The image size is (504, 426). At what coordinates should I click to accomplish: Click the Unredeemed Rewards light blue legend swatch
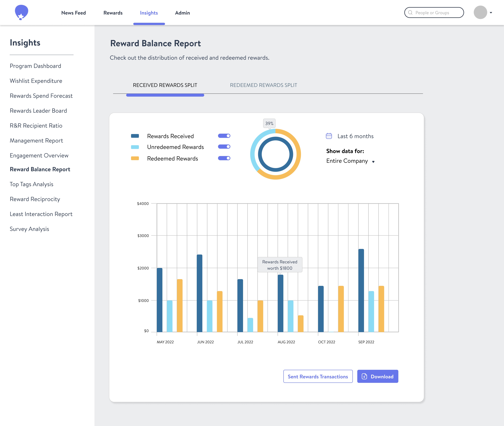click(x=135, y=147)
